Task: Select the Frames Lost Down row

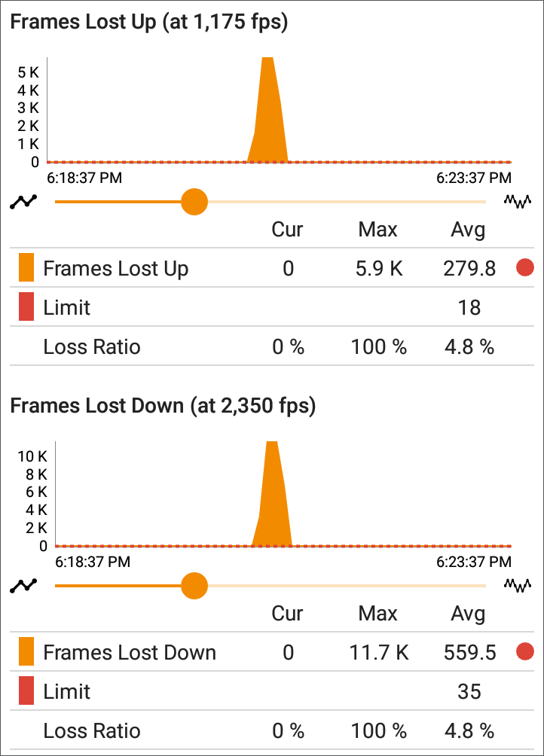Action: (272, 652)
